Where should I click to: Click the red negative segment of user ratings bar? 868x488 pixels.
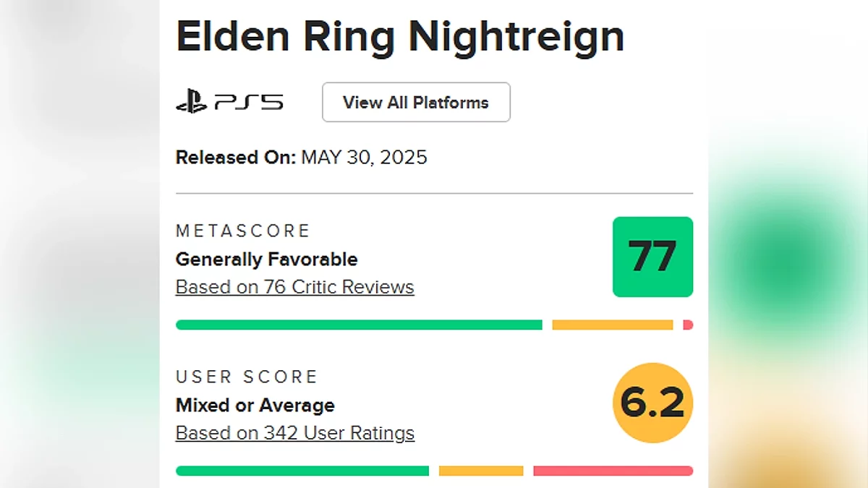(613, 471)
